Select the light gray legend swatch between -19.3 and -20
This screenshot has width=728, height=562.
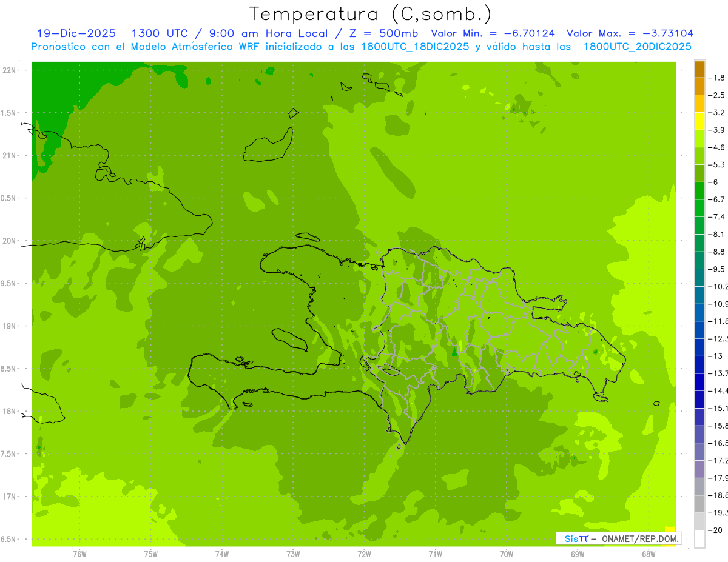(699, 521)
